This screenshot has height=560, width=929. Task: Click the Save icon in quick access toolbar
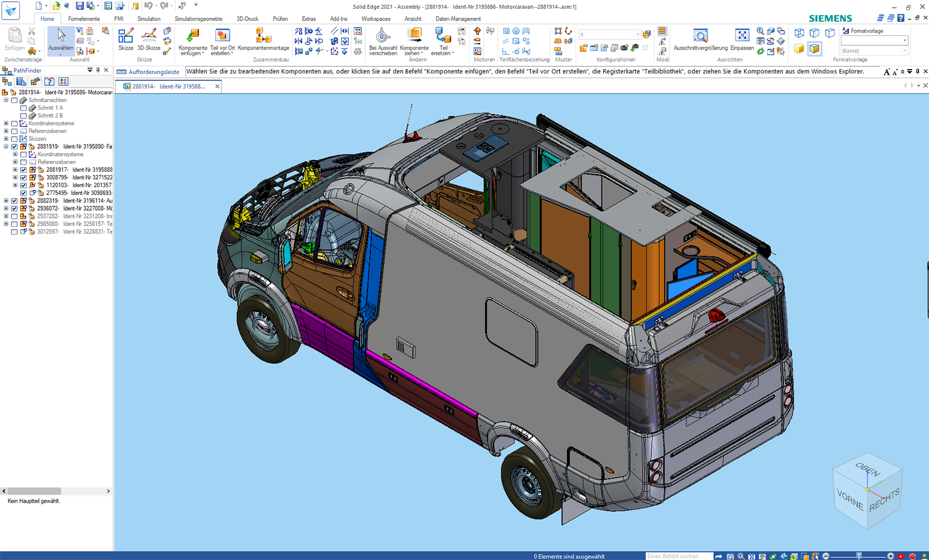pyautogui.click(x=80, y=6)
